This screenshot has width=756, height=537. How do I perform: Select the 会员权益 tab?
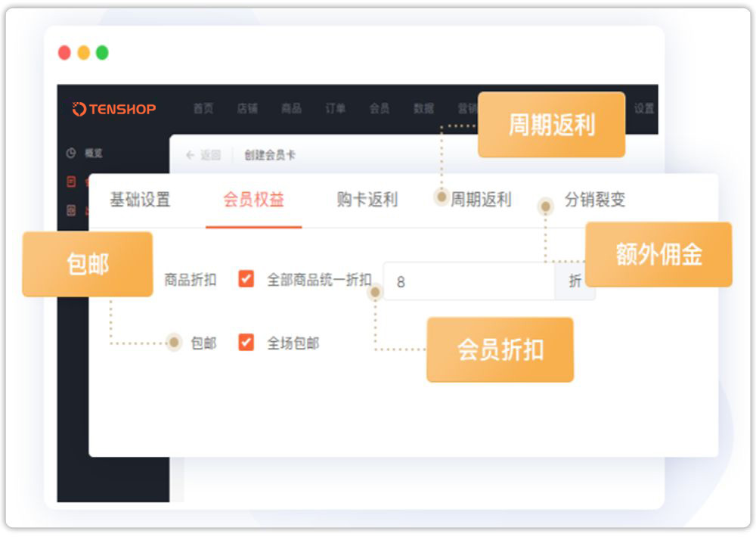[x=253, y=200]
